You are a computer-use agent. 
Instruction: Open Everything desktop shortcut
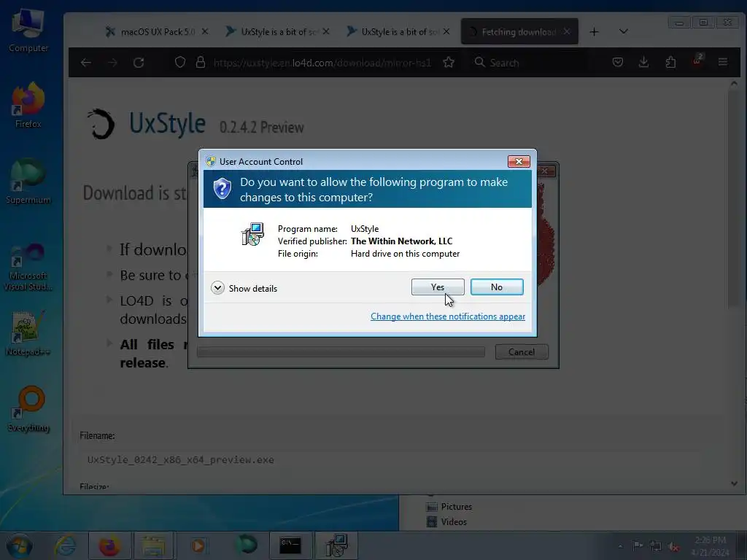click(28, 410)
